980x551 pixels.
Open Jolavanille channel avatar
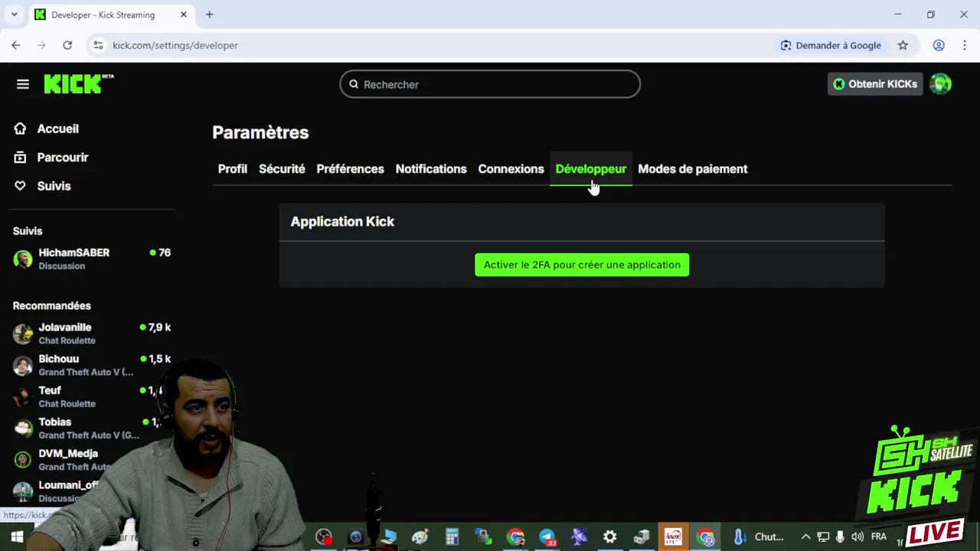pos(23,334)
